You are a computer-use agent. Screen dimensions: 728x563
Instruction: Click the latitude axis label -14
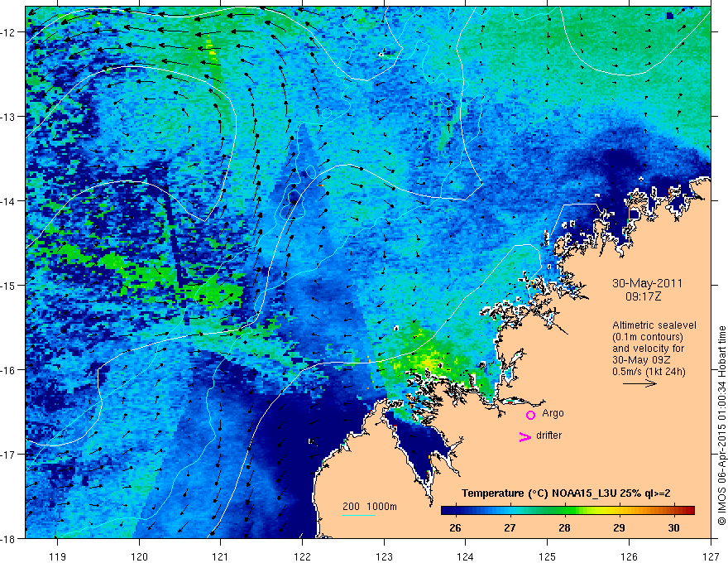8,201
